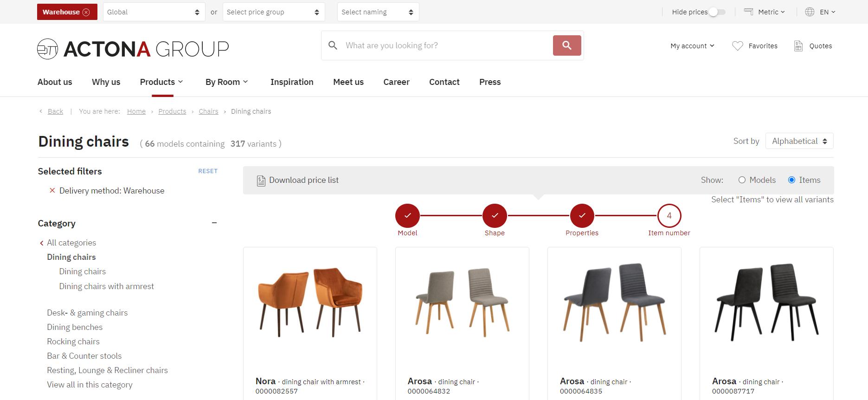Open the Select price group dropdown
The height and width of the screenshot is (400, 868).
tap(274, 12)
